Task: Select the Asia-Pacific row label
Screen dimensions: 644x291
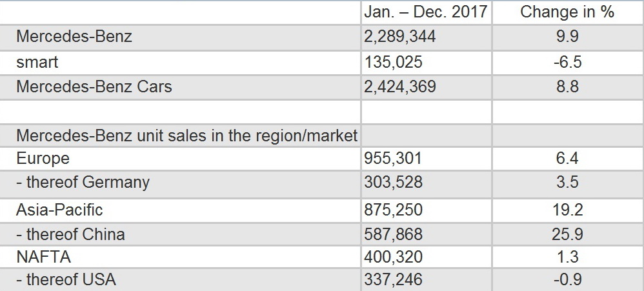Action: point(59,210)
